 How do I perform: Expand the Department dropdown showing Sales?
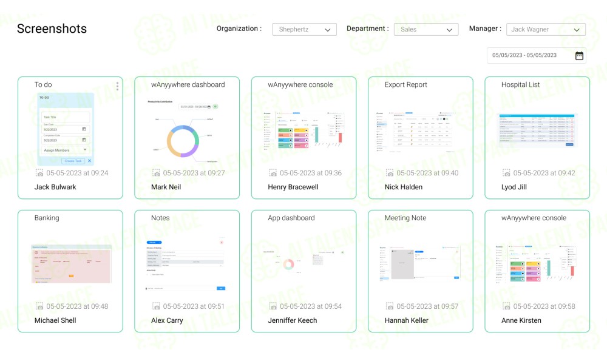426,29
